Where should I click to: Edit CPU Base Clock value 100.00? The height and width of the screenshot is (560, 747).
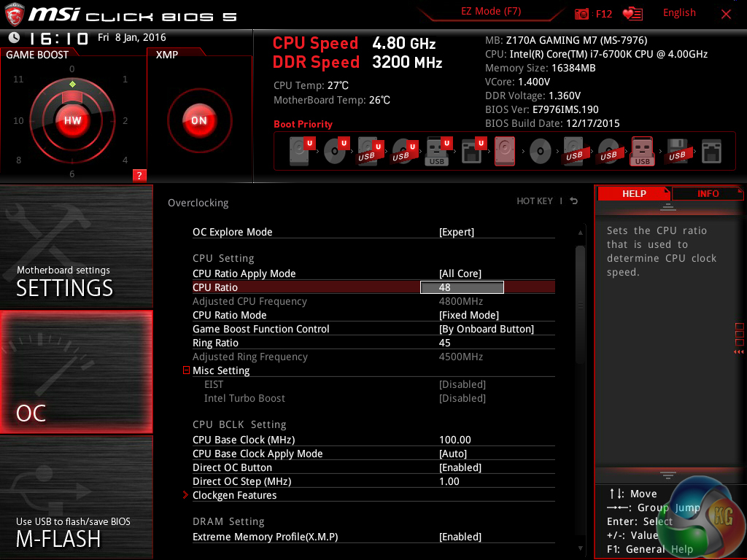pyautogui.click(x=455, y=440)
